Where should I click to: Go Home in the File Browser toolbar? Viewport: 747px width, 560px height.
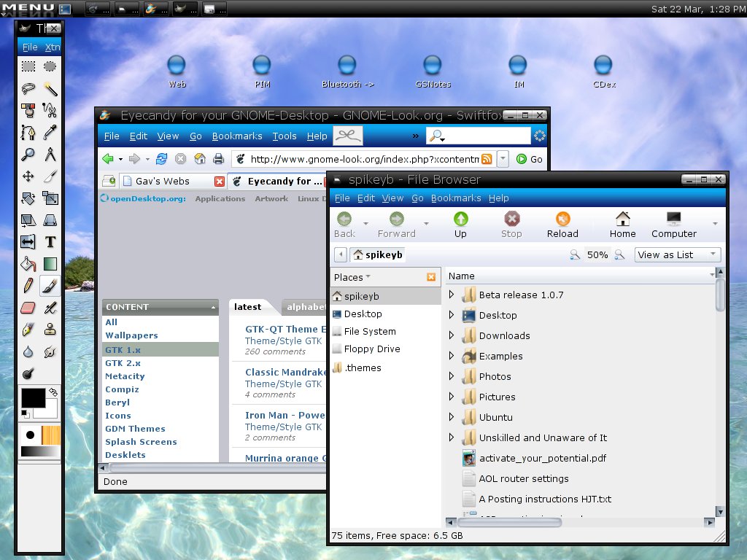(x=623, y=225)
